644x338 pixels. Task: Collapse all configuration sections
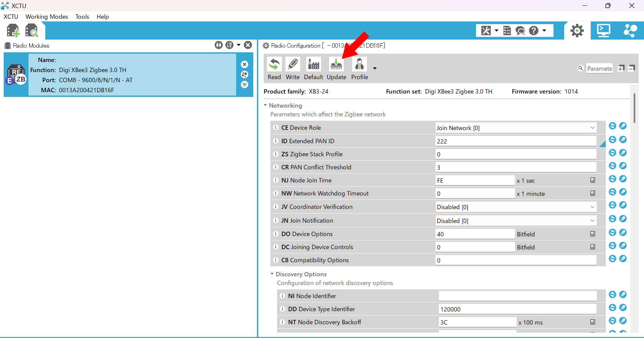click(632, 68)
